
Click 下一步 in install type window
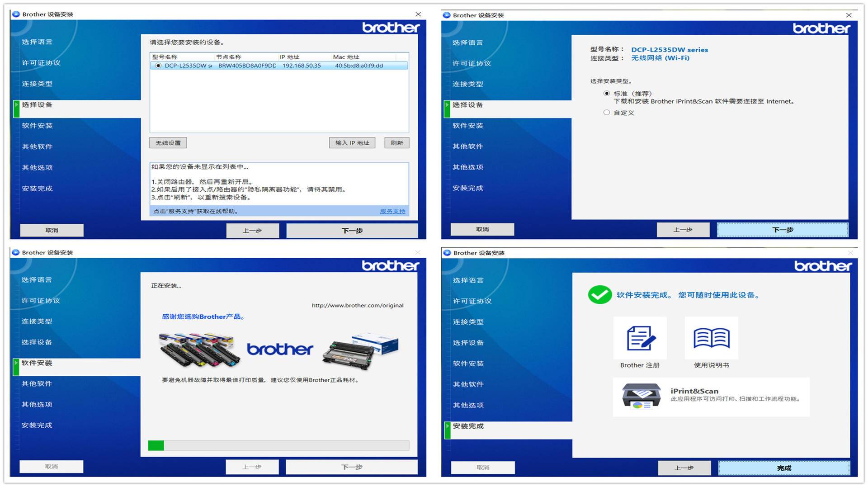[783, 230]
